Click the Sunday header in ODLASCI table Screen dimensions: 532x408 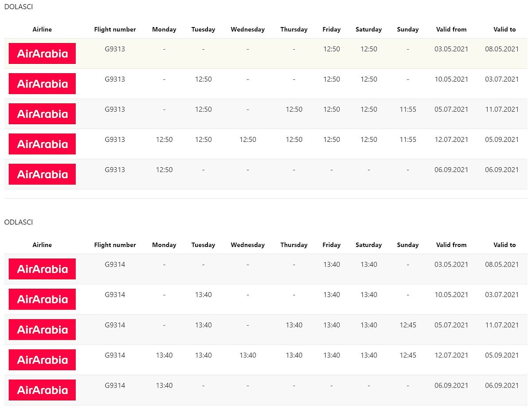point(408,245)
